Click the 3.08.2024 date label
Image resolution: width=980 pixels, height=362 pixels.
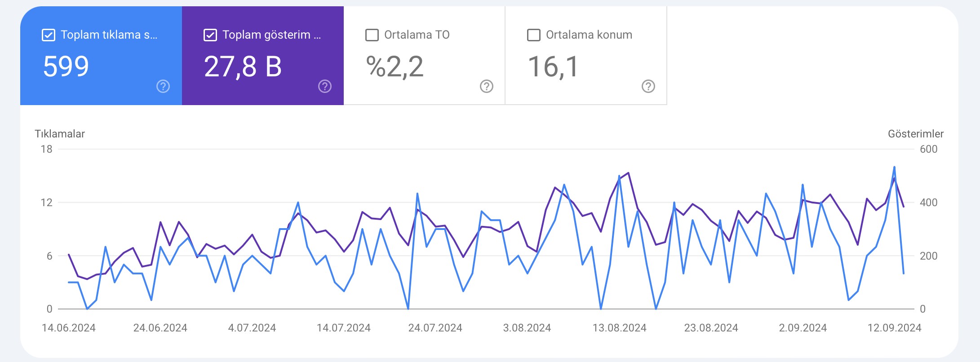527,328
